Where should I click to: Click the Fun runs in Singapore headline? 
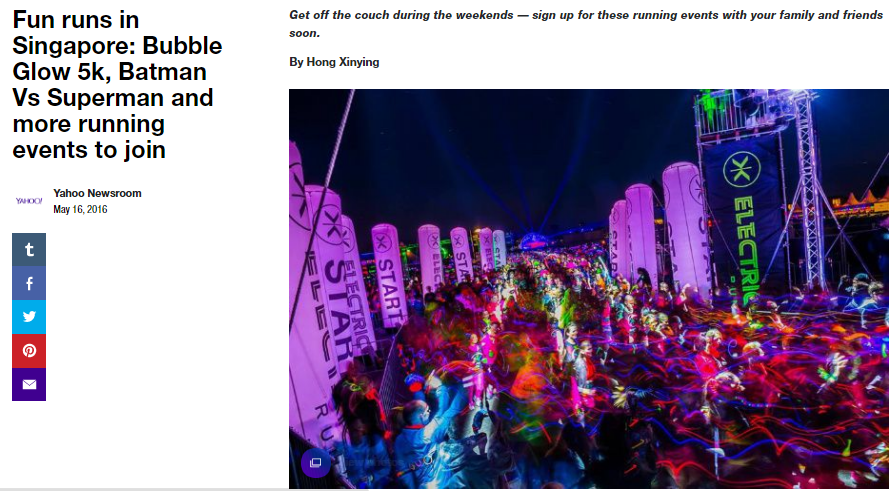[117, 84]
